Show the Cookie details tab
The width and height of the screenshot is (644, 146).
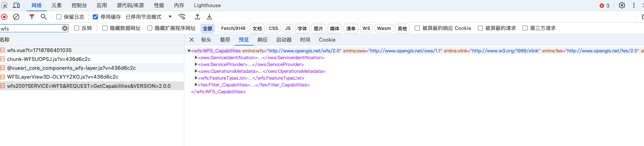pyautogui.click(x=327, y=40)
